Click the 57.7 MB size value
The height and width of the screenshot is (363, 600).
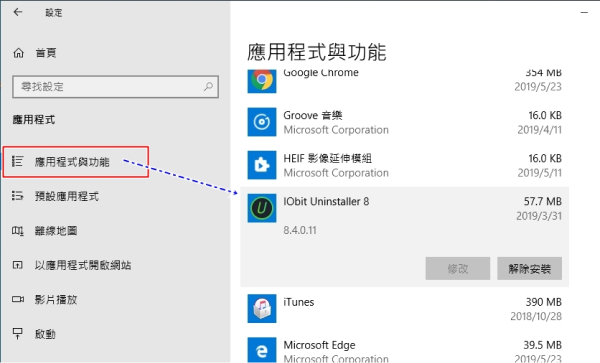(x=543, y=201)
